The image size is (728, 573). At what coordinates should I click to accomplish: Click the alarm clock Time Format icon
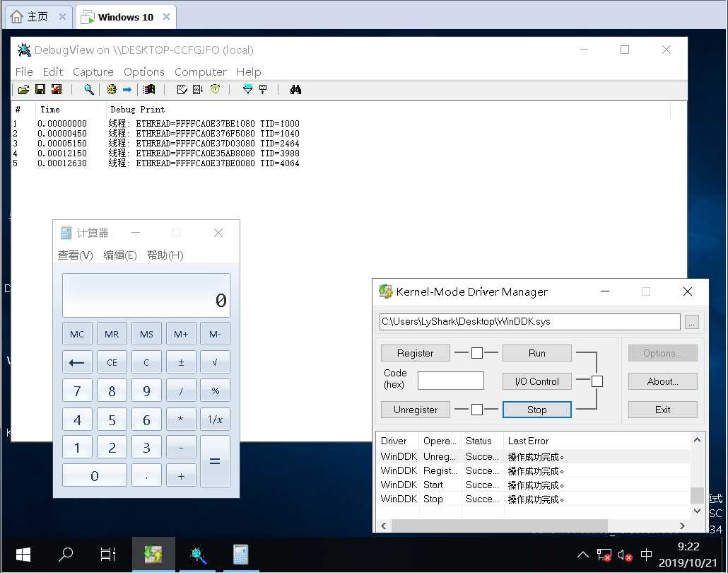[x=215, y=90]
